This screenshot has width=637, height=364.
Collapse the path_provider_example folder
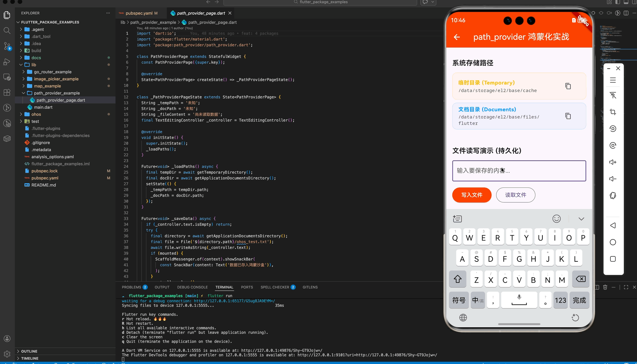(x=57, y=93)
